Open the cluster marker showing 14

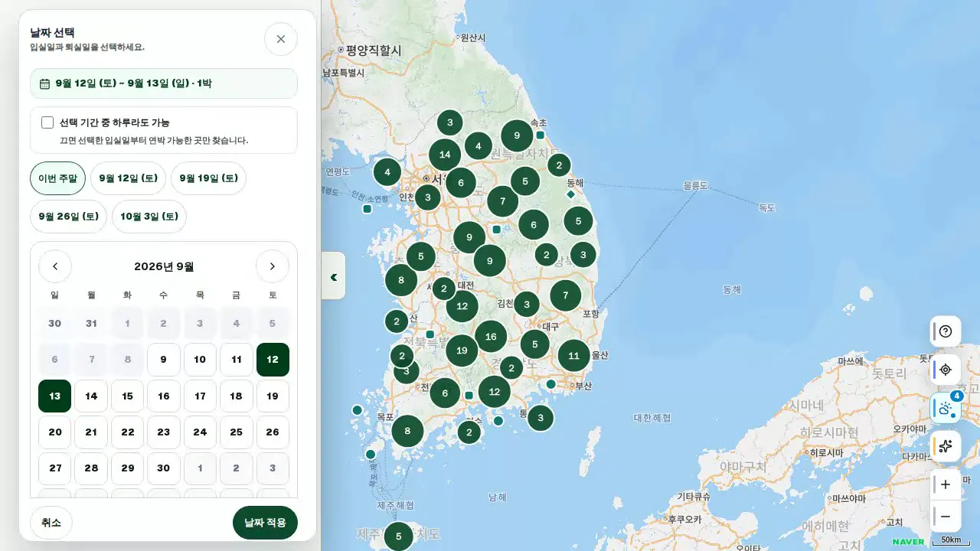(445, 155)
